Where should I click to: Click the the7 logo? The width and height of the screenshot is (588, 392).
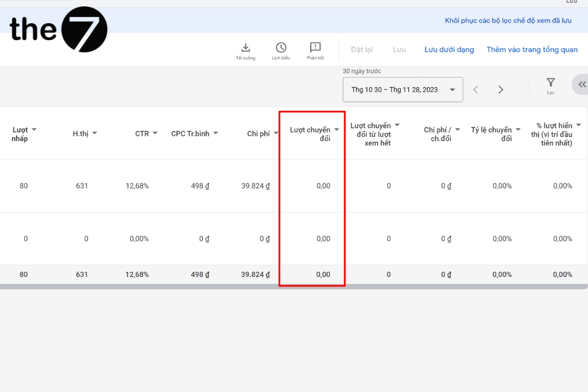[x=58, y=29]
